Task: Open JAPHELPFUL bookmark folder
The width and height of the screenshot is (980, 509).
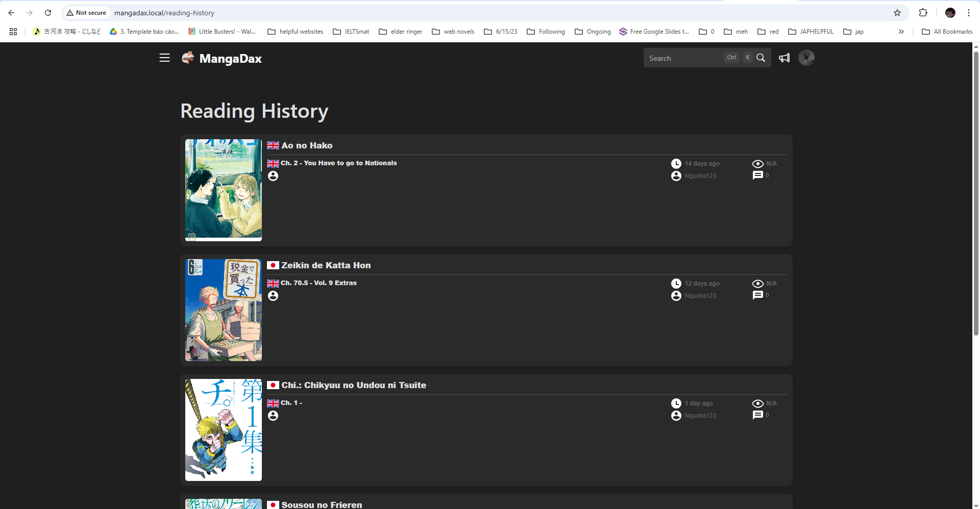Action: coord(811,32)
